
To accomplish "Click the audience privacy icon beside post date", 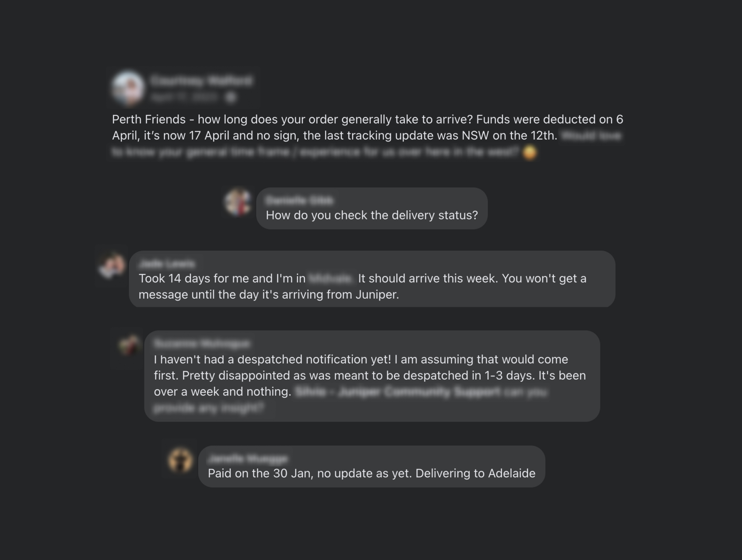I will coord(231,98).
